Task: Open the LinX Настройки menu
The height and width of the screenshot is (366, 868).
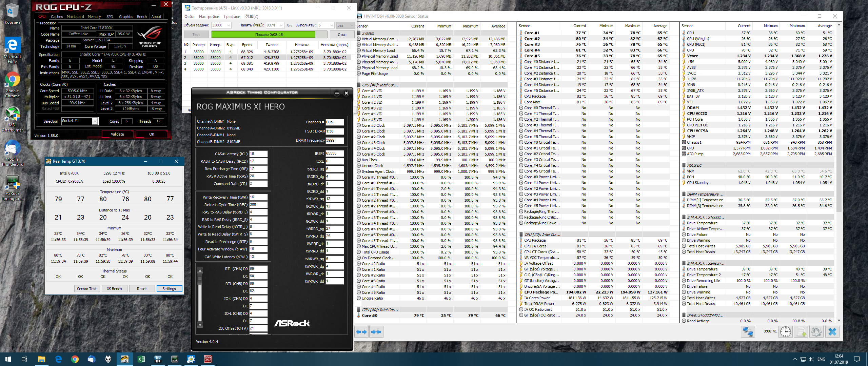Action: click(x=209, y=17)
